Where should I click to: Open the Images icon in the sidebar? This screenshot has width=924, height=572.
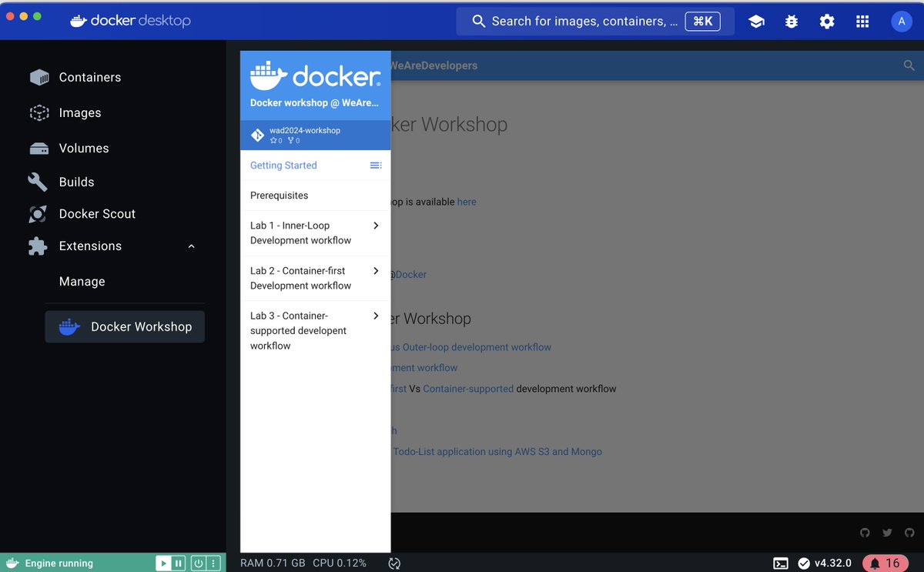coord(38,112)
